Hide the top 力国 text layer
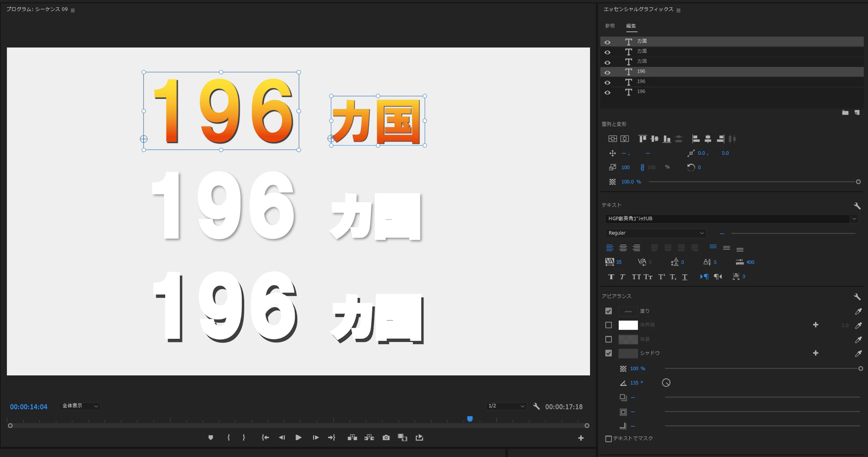Viewport: 868px width, 457px height. (607, 42)
